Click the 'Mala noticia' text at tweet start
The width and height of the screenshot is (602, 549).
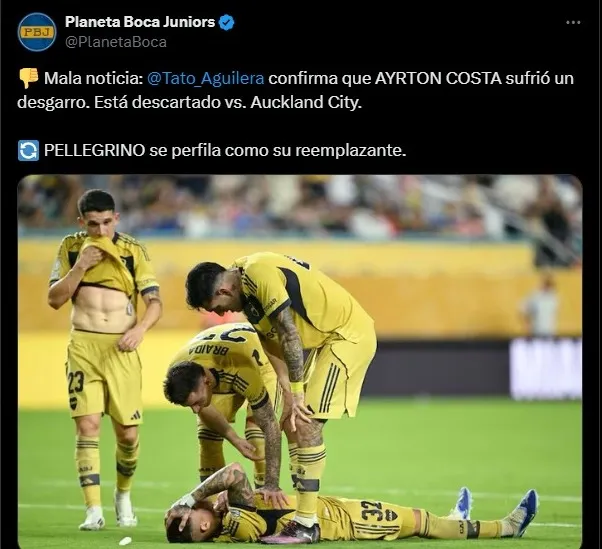pyautogui.click(x=94, y=78)
